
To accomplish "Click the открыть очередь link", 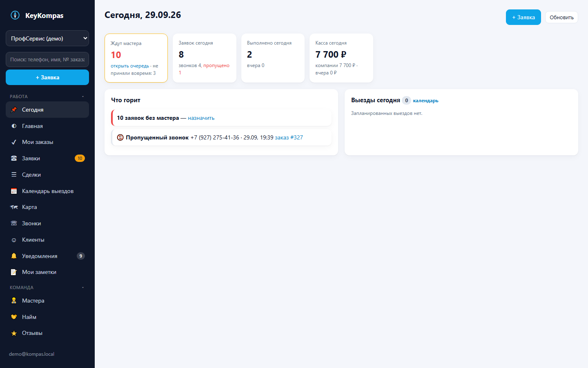I will pyautogui.click(x=130, y=66).
